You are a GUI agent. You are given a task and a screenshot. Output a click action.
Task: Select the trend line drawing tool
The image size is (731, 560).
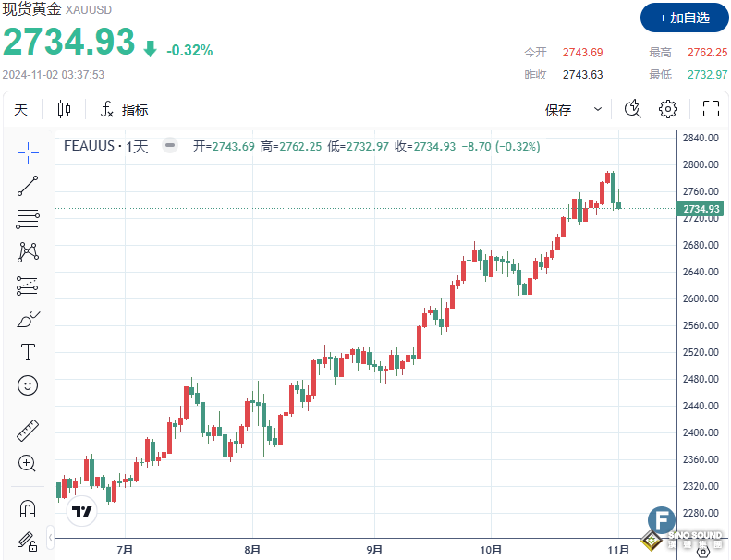pyautogui.click(x=28, y=185)
